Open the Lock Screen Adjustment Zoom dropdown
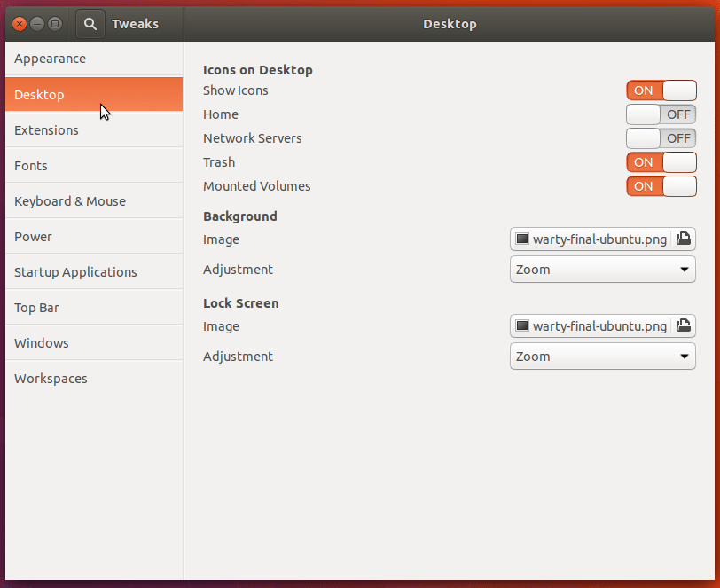 [x=603, y=357]
